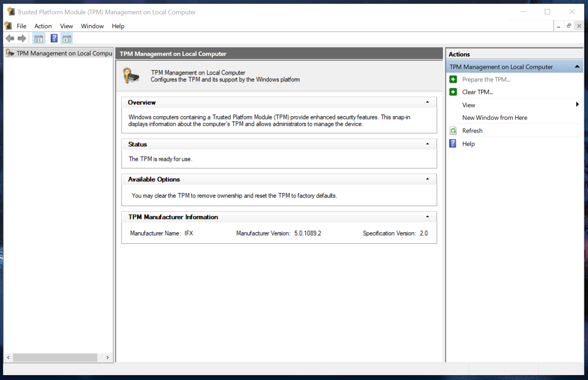Restore the inner MDI child window
The image size is (588, 380).
click(x=569, y=26)
